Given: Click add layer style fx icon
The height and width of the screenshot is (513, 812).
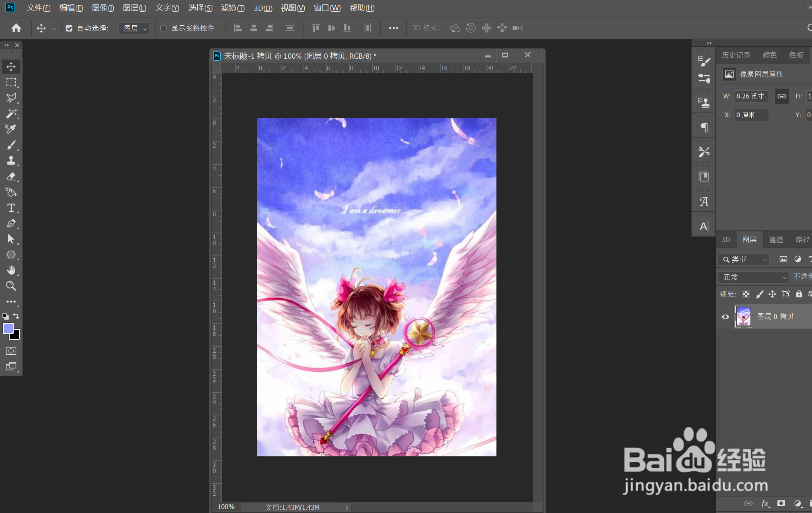Looking at the screenshot, I should [765, 503].
